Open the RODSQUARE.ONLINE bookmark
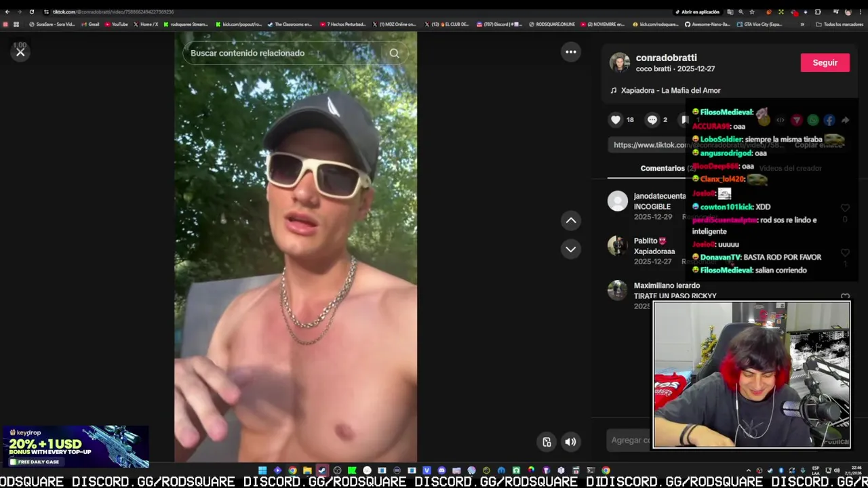Image resolution: width=868 pixels, height=488 pixels. (x=551, y=24)
